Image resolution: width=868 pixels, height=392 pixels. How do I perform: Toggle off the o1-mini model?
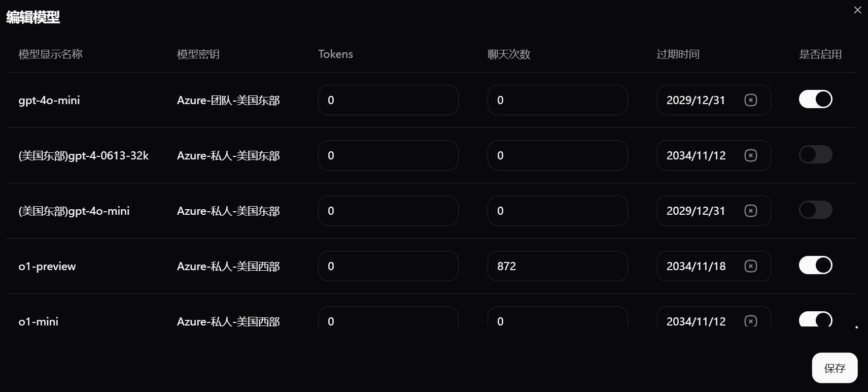click(x=815, y=319)
